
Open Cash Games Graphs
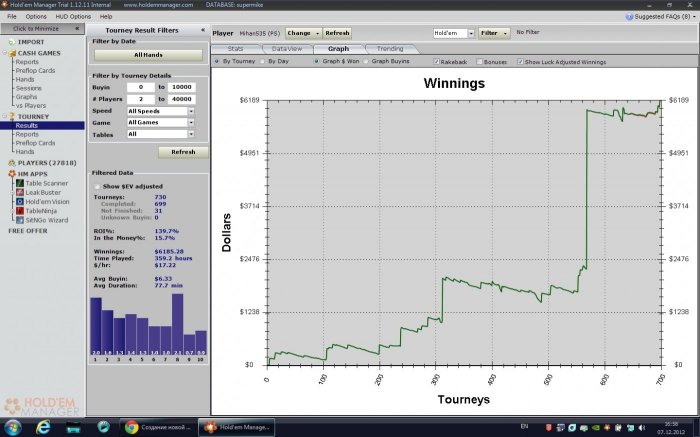point(26,97)
